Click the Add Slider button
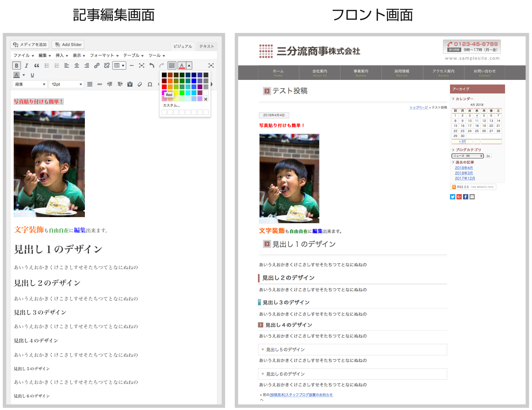This screenshot has height=410, width=532. (x=68, y=44)
